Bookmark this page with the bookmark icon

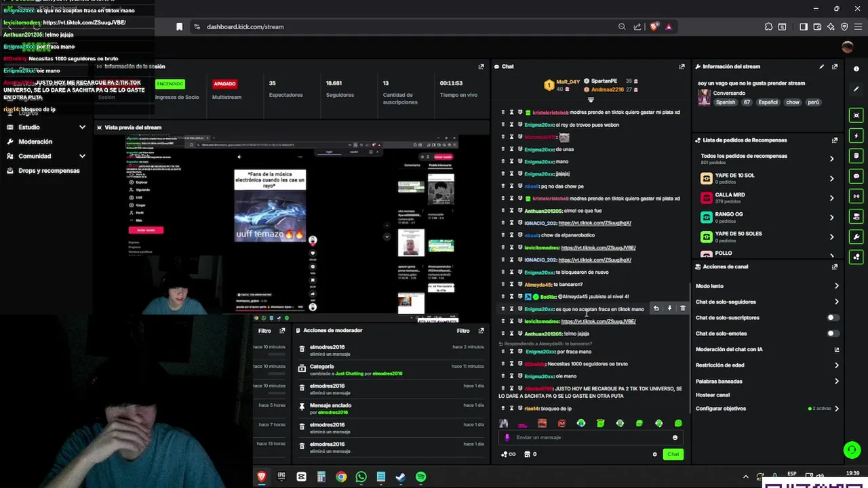point(179,26)
